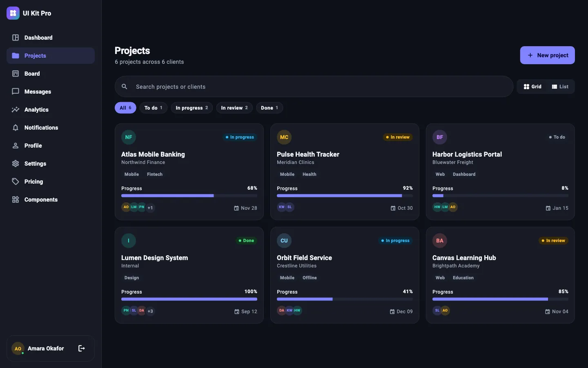Click the MC avatar on Pulse Health Tracker
This screenshot has height=368, width=588.
pos(284,137)
